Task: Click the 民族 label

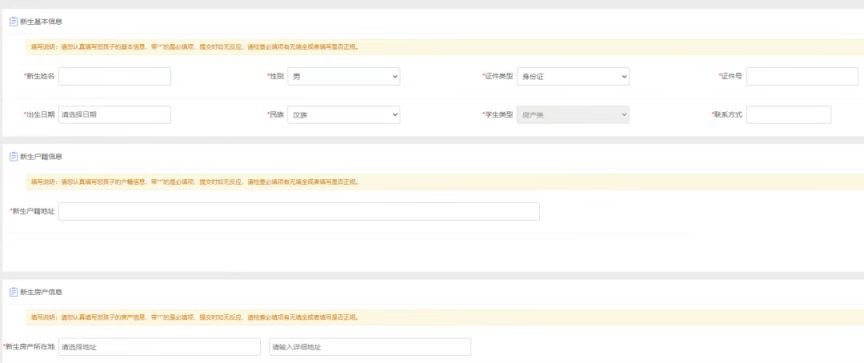Action: (276, 115)
